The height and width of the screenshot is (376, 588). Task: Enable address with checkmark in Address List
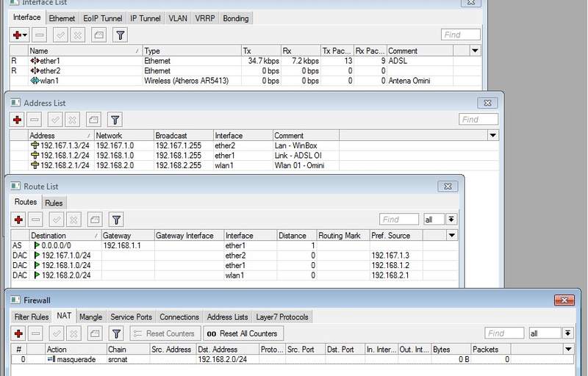[x=55, y=120]
